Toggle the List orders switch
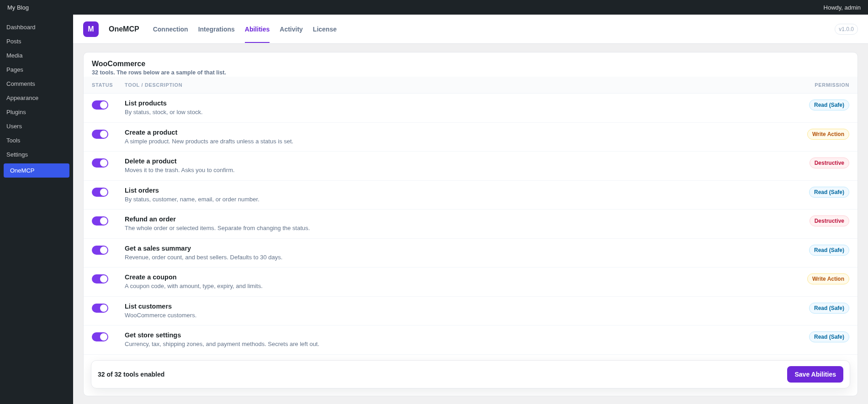 click(x=100, y=192)
